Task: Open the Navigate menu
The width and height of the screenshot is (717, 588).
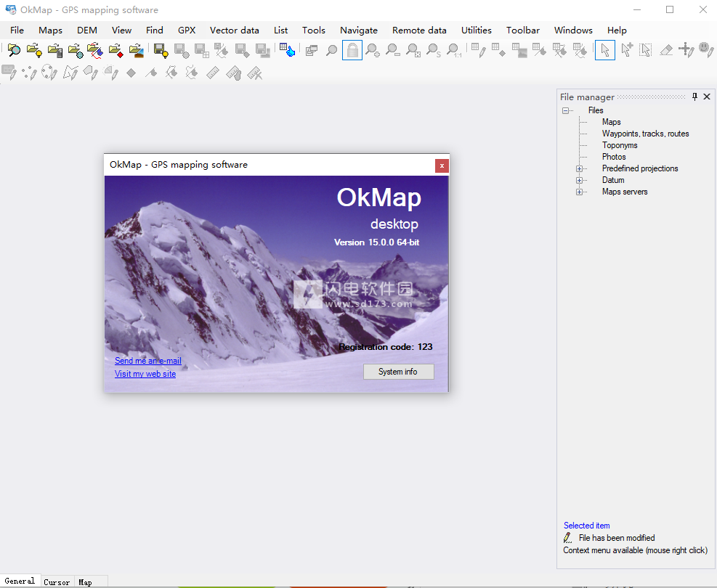Action: click(359, 30)
